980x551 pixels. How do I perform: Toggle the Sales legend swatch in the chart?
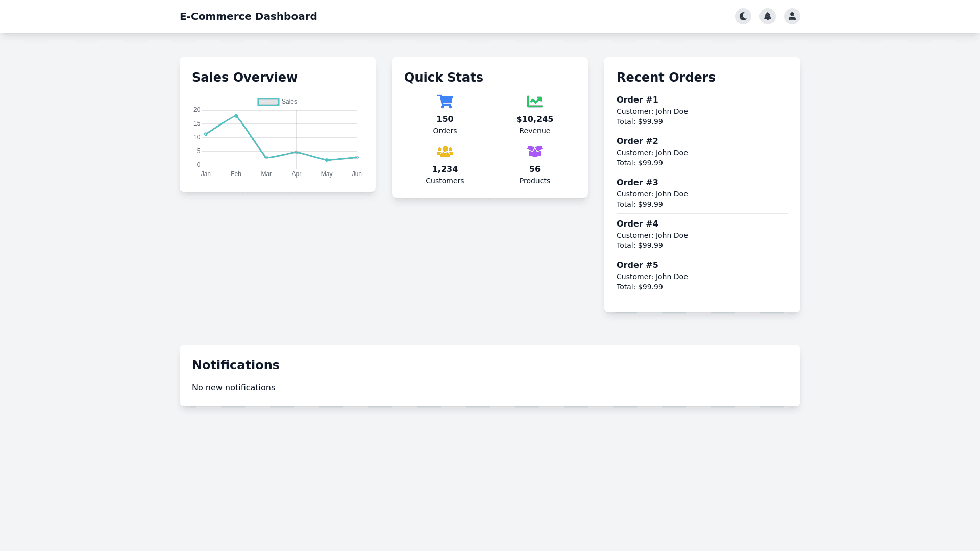point(268,102)
